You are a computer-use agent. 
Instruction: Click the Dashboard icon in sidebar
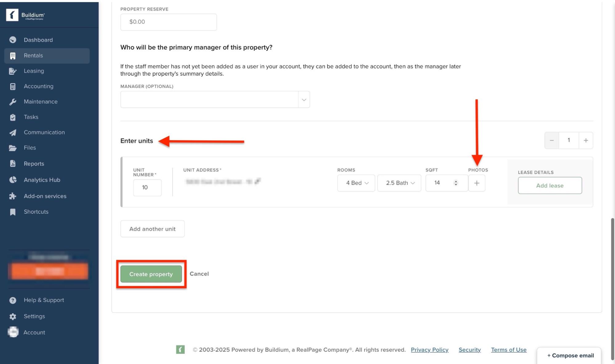[x=13, y=40]
